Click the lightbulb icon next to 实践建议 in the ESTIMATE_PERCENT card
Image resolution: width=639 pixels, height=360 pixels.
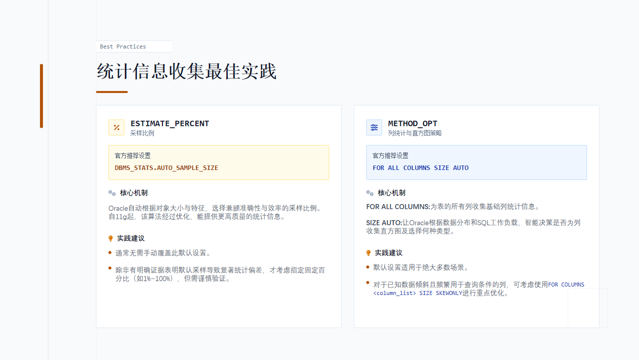pyautogui.click(x=110, y=239)
